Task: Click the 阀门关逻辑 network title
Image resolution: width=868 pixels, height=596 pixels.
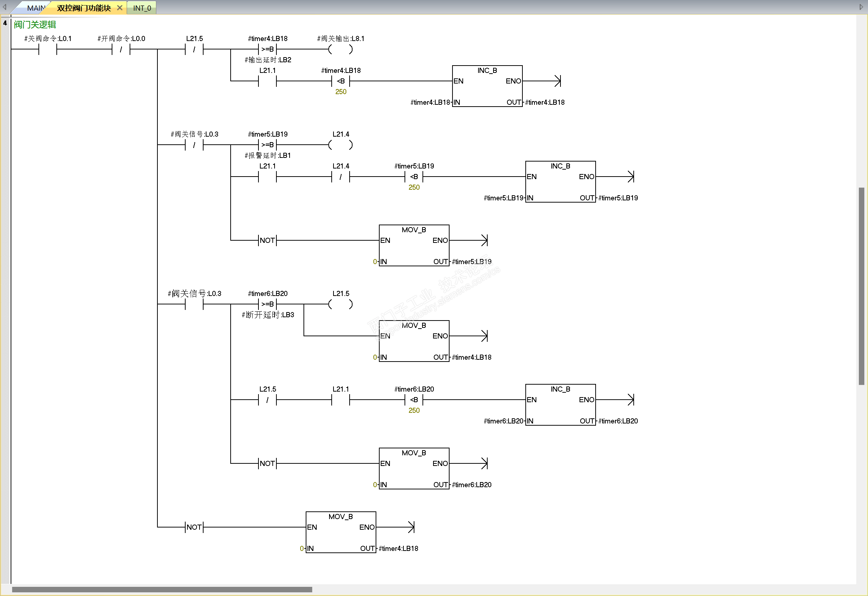Action: [x=35, y=25]
